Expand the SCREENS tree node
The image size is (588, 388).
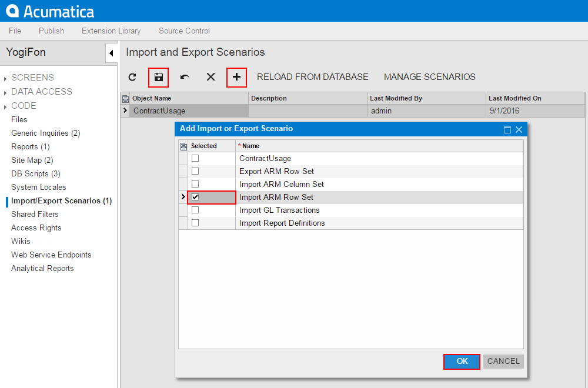pyautogui.click(x=6, y=78)
